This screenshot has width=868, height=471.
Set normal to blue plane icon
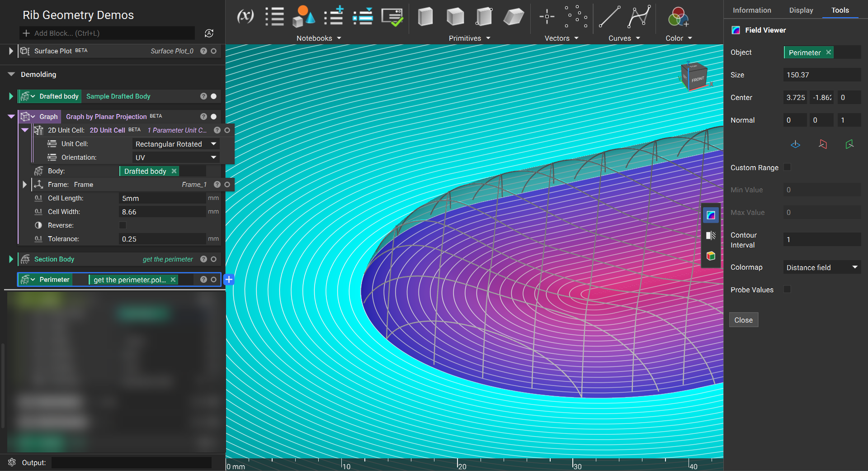(795, 144)
